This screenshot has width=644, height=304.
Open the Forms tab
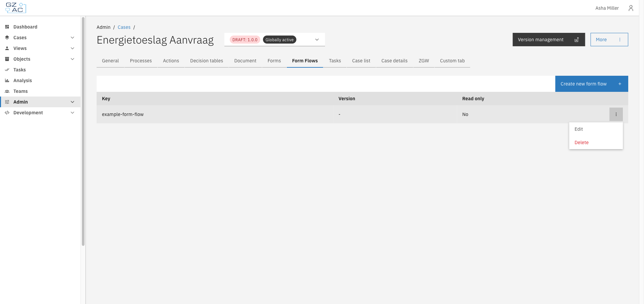click(274, 61)
